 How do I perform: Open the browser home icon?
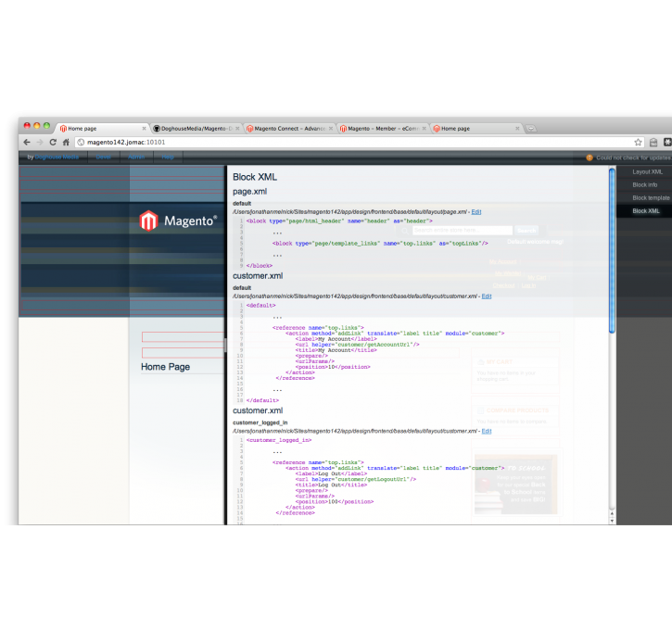coord(66,142)
